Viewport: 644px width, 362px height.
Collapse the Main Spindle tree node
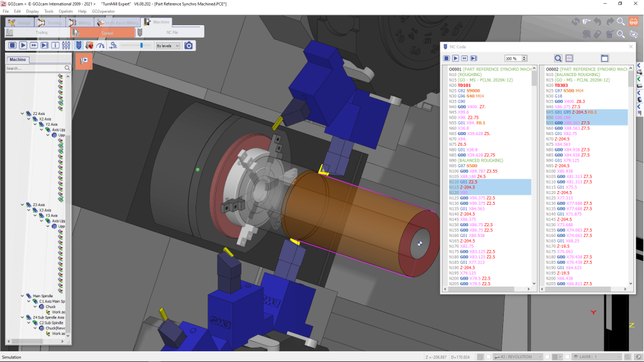(22, 295)
